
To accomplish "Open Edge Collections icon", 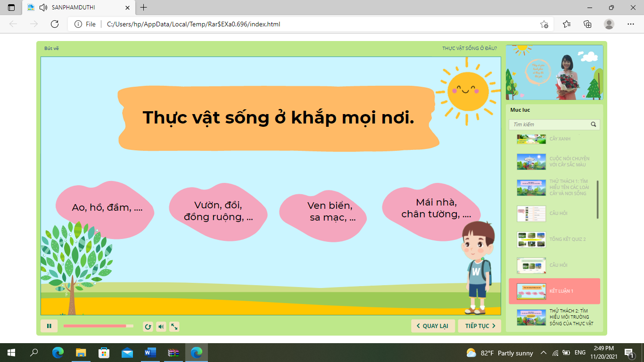I will point(587,24).
